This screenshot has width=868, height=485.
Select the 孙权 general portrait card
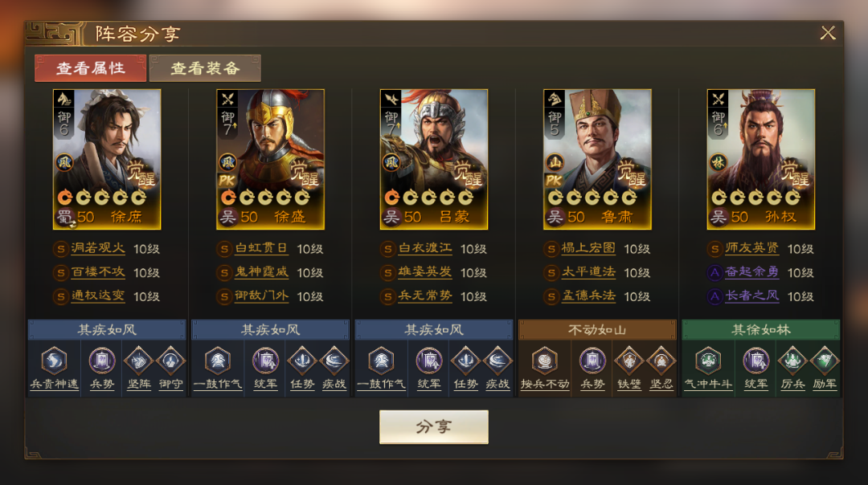click(760, 159)
